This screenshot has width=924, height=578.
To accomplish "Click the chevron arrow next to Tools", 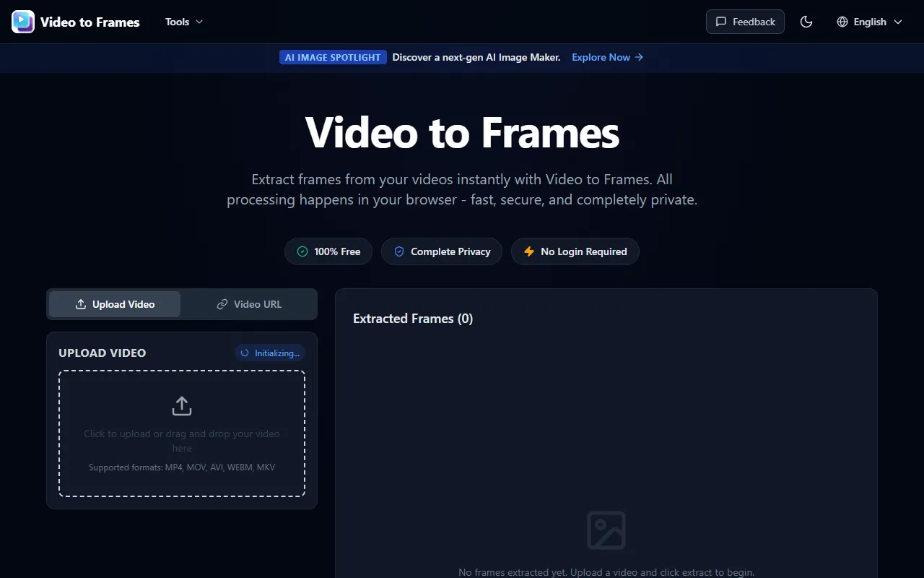I will click(x=199, y=22).
